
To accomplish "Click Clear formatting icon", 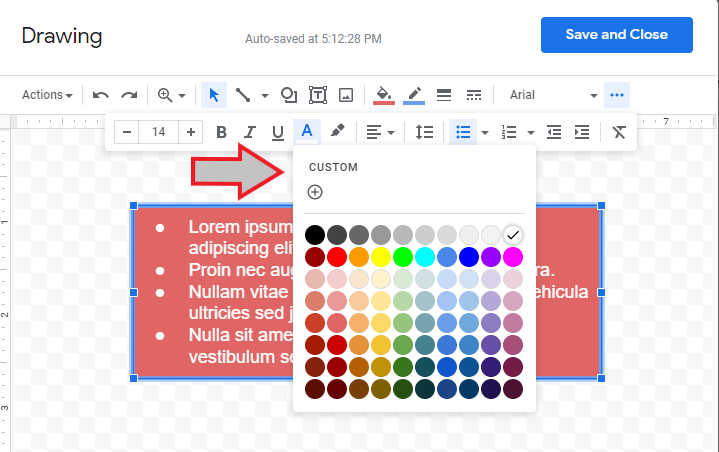I will [619, 132].
